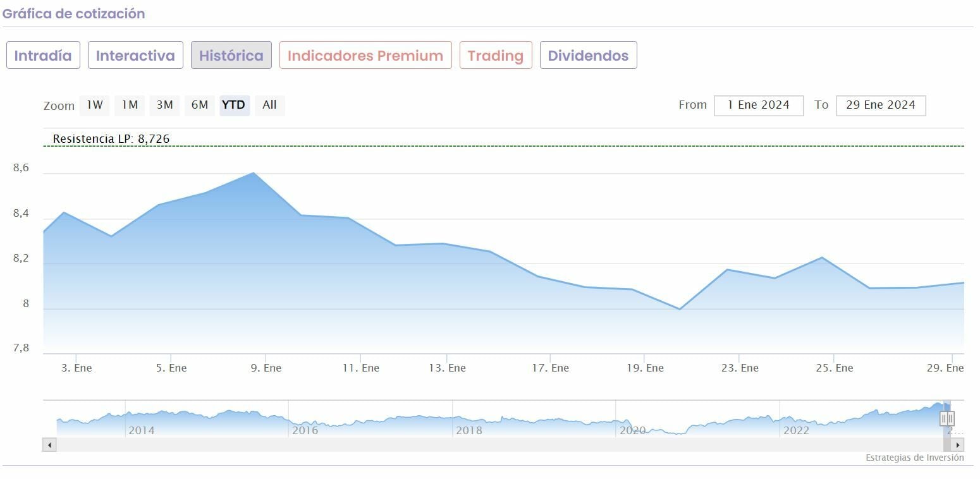The height and width of the screenshot is (479, 980).
Task: Open the Estrategias de Inversión credit link
Action: point(914,458)
